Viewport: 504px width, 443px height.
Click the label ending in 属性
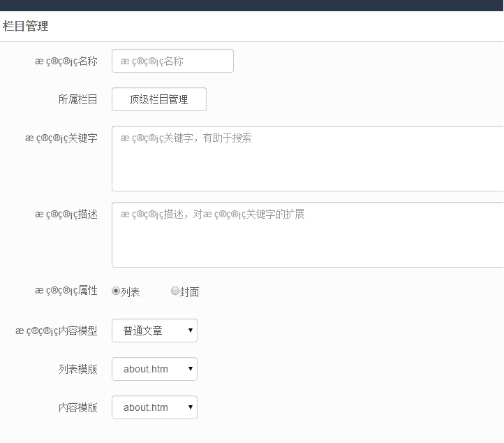[x=66, y=290]
